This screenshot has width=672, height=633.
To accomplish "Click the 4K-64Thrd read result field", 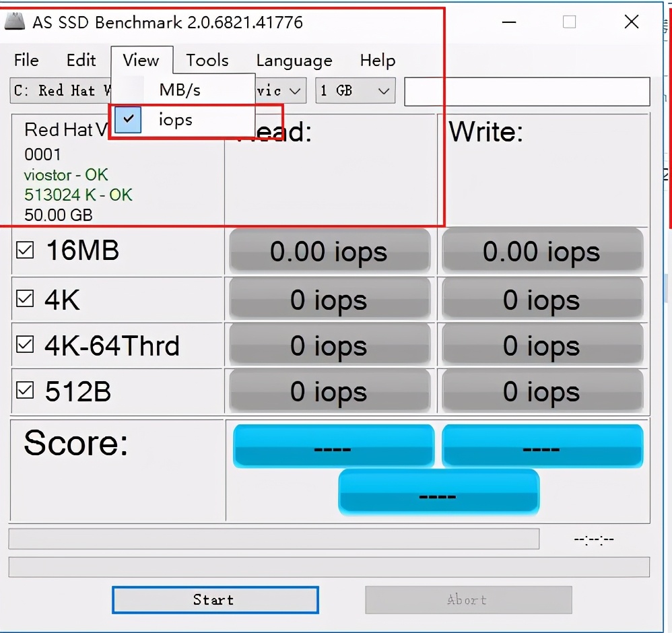I will tap(329, 345).
